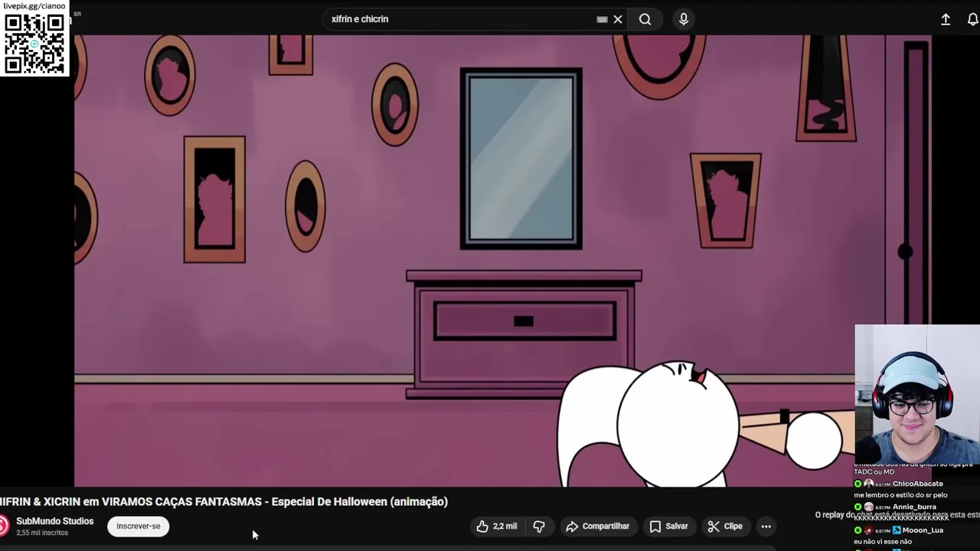Open the SubMundo Studios channel link

(x=54, y=521)
